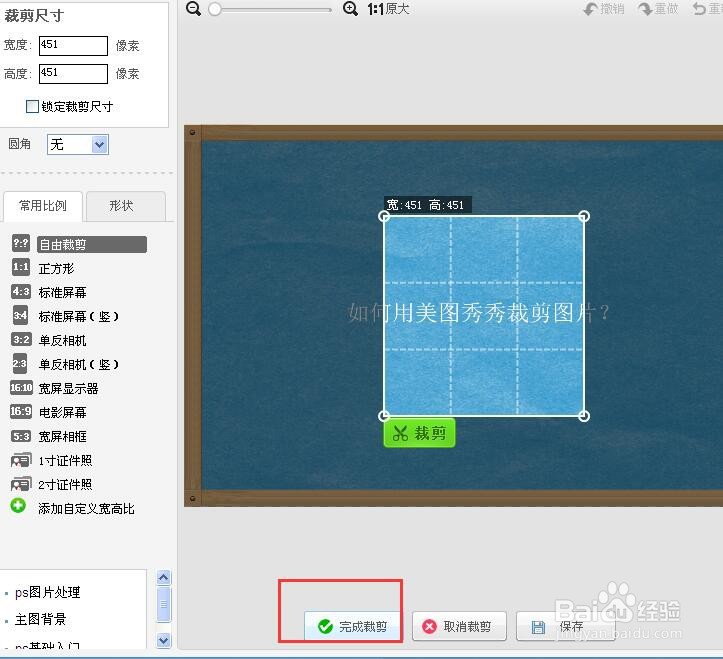Click the list scrollbar up arrow

[x=164, y=577]
